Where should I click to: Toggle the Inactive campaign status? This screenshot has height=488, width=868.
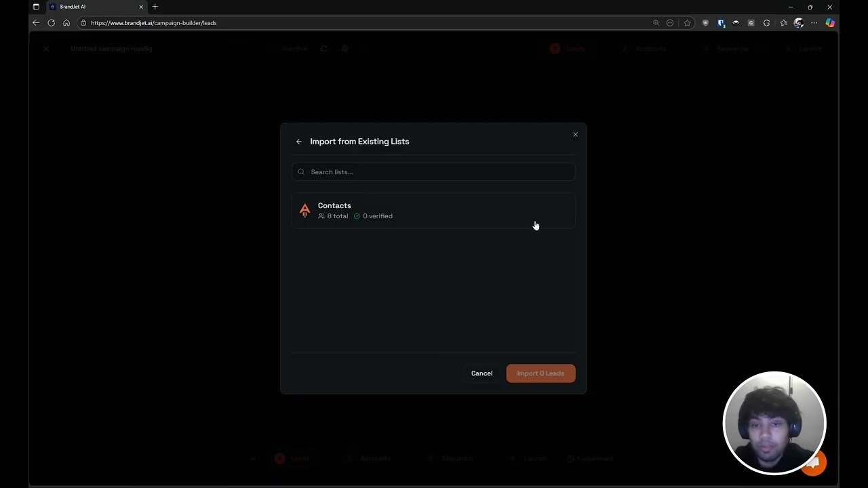tap(294, 48)
